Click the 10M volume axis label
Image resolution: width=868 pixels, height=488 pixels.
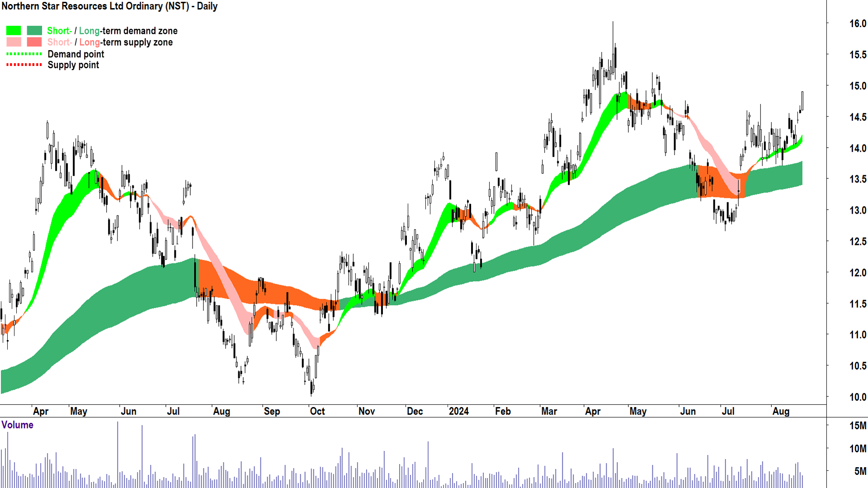pyautogui.click(x=858, y=449)
